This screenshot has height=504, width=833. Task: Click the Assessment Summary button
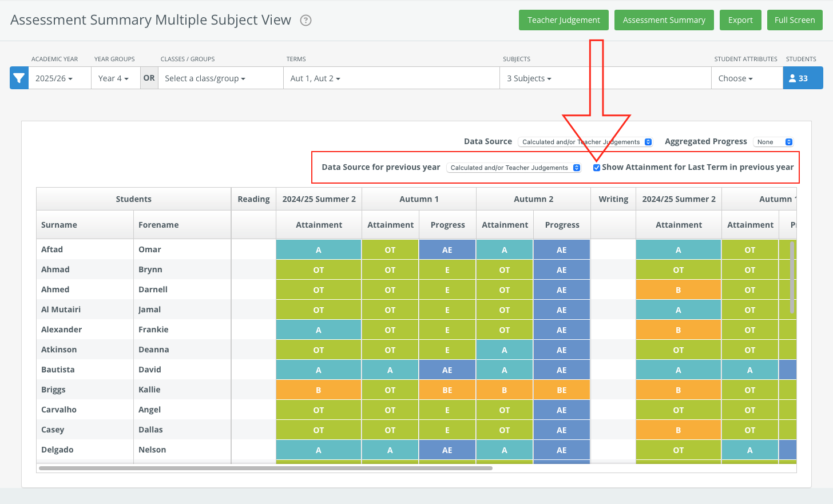[x=664, y=20]
